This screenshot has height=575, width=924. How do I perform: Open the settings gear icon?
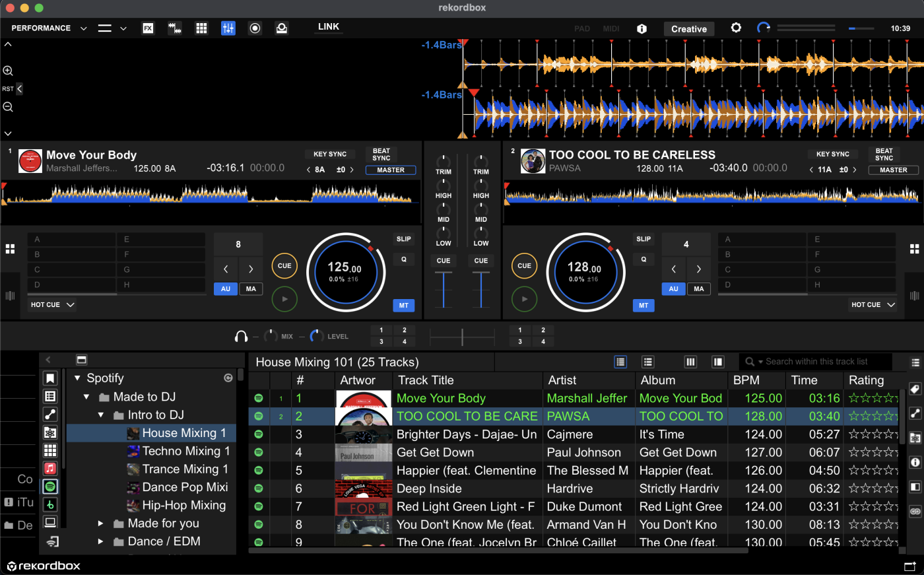[x=736, y=28]
